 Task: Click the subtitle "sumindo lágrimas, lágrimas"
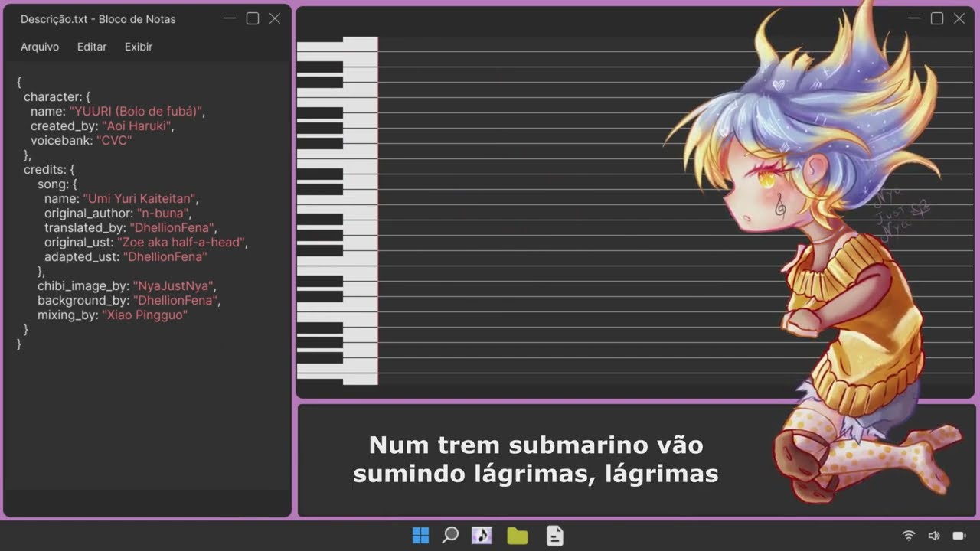click(536, 474)
